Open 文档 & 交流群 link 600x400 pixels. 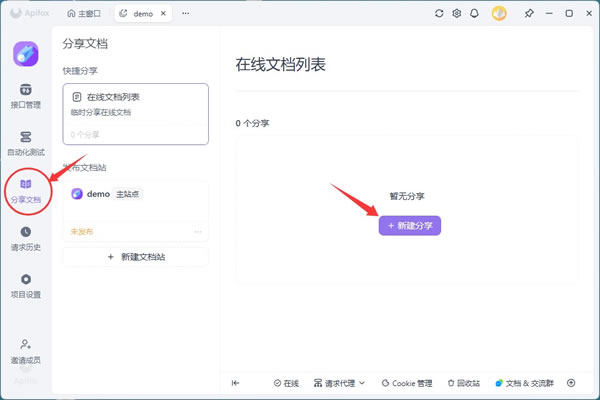pos(524,383)
